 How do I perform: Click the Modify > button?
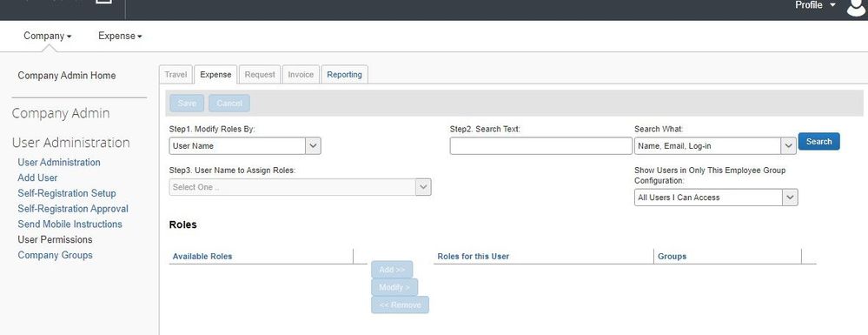(394, 287)
